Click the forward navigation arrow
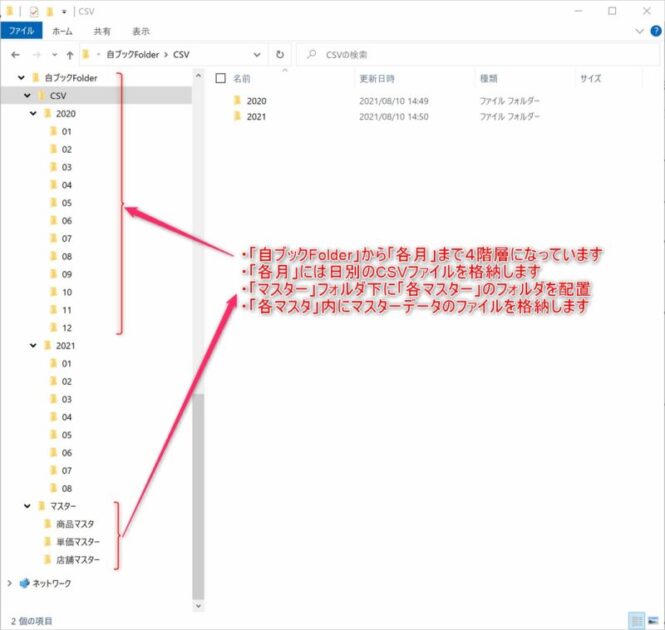This screenshot has width=665, height=630. pos(37,55)
